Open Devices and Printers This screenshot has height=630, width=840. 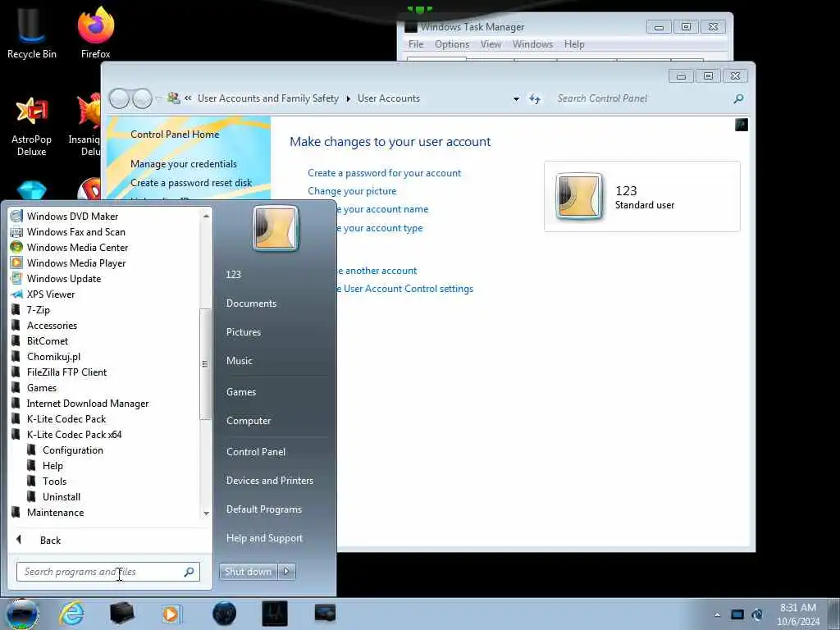pos(269,481)
